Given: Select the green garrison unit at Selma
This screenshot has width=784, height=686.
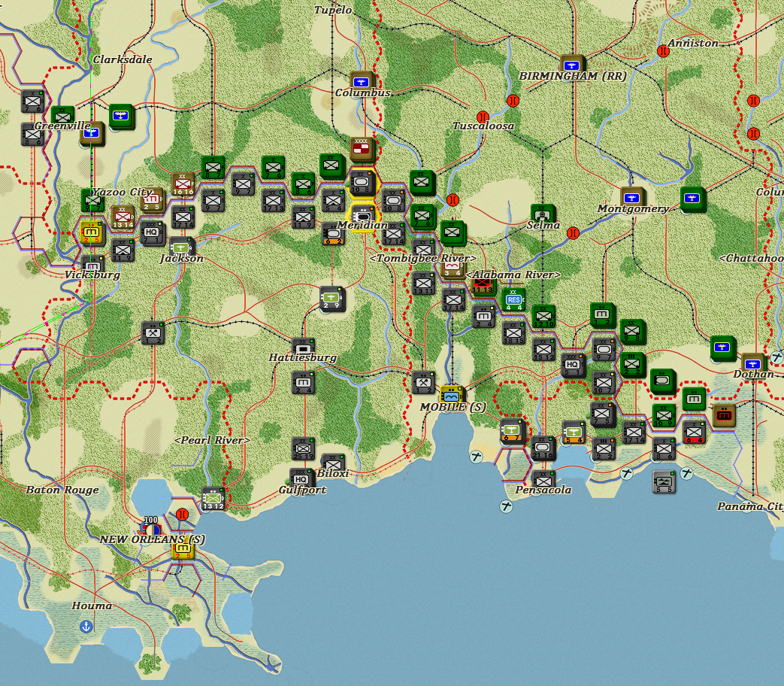Looking at the screenshot, I should pyautogui.click(x=542, y=215).
